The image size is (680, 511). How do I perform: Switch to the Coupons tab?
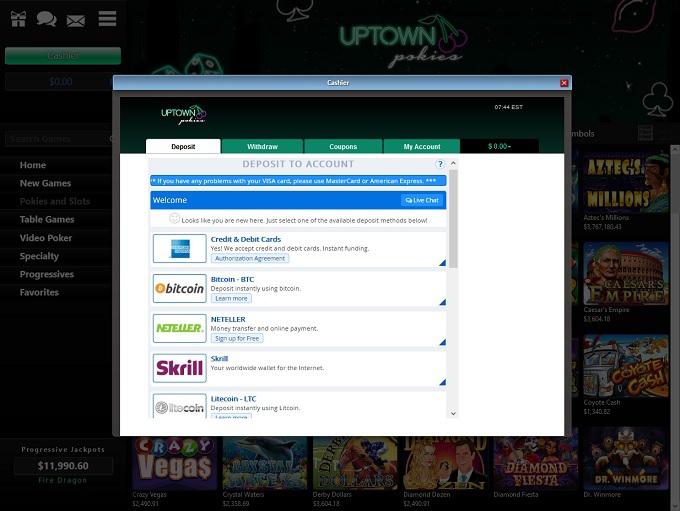tap(343, 147)
